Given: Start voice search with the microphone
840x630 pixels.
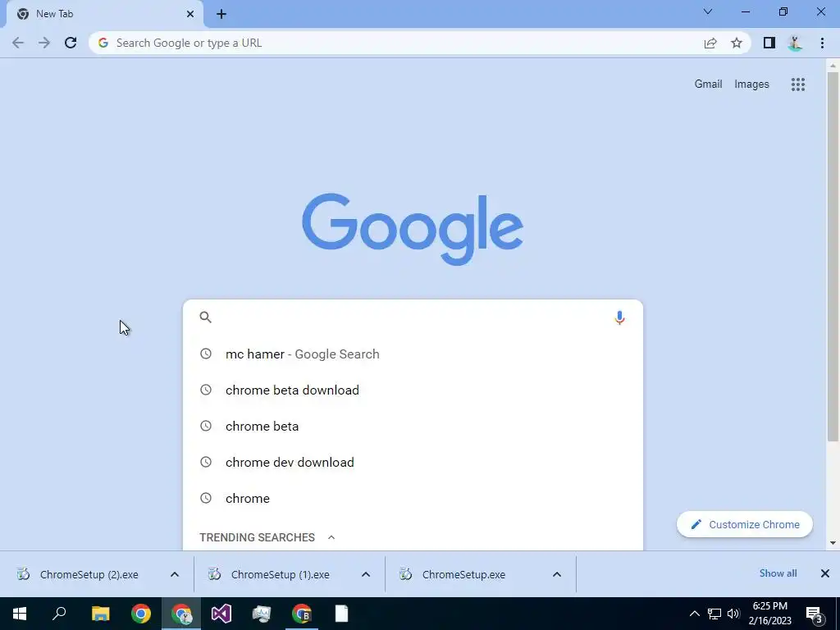Looking at the screenshot, I should click(x=619, y=317).
